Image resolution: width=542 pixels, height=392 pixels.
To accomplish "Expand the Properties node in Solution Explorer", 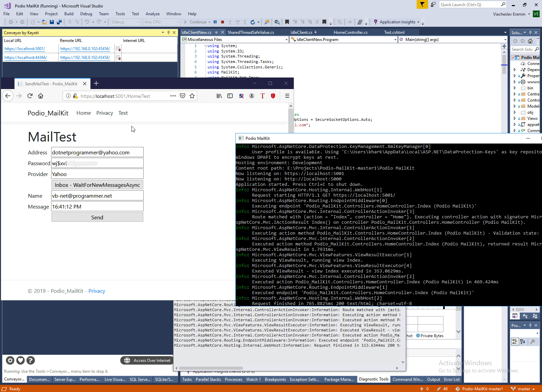I will click(x=515, y=76).
